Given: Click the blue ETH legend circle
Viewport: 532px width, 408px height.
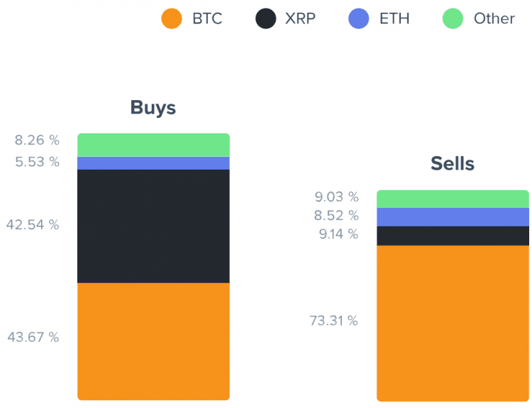Looking at the screenshot, I should click(x=359, y=18).
